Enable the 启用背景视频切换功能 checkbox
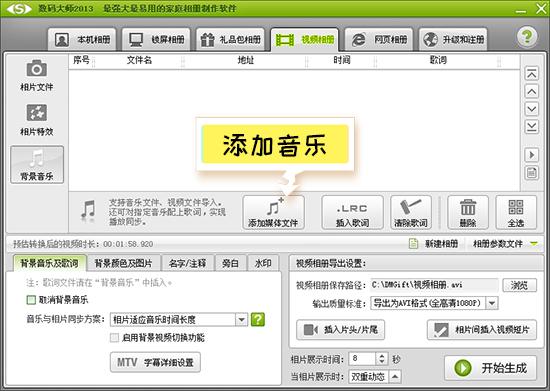The width and height of the screenshot is (550, 391). coord(114,338)
